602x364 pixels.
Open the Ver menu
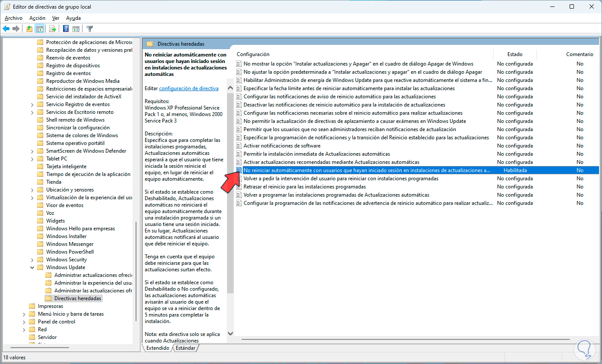(x=56, y=18)
